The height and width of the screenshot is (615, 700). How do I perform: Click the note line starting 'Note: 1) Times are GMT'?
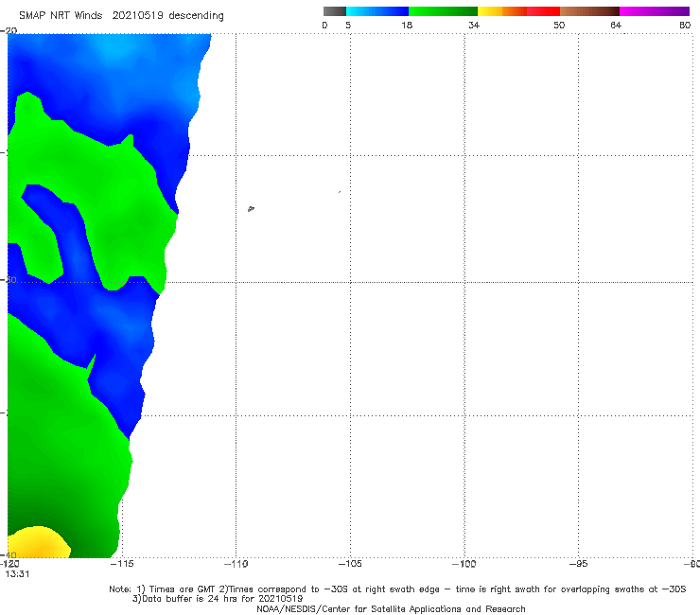point(397,589)
